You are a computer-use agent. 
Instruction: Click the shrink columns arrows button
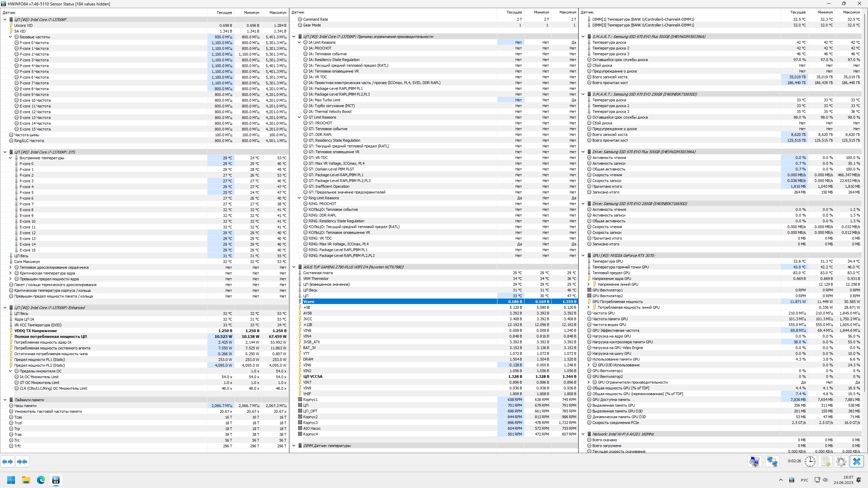[22, 462]
